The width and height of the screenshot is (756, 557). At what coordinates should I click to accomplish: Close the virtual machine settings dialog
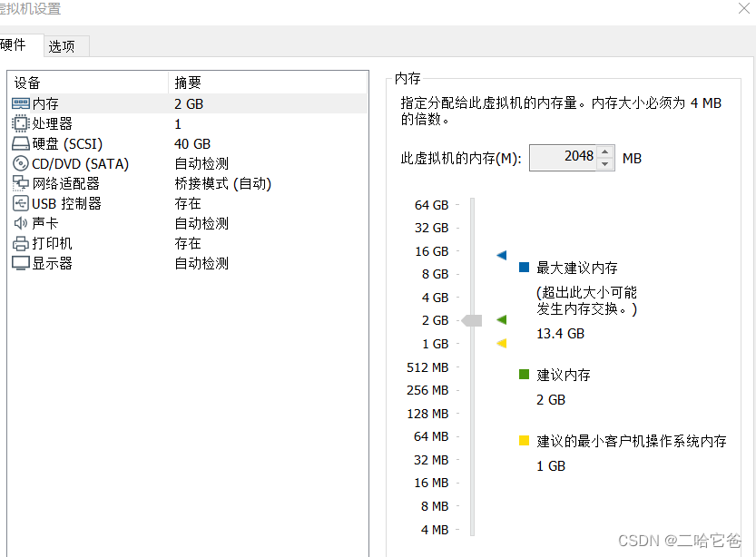[744, 8]
